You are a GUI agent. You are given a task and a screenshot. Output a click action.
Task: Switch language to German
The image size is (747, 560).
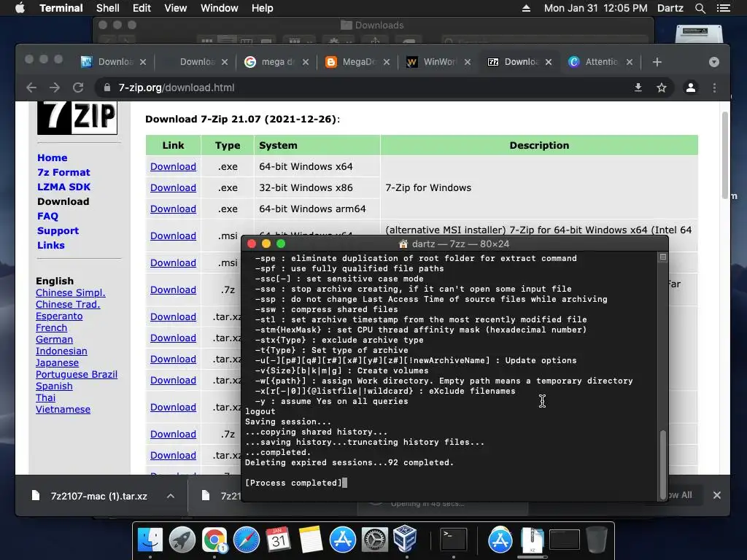coord(54,340)
